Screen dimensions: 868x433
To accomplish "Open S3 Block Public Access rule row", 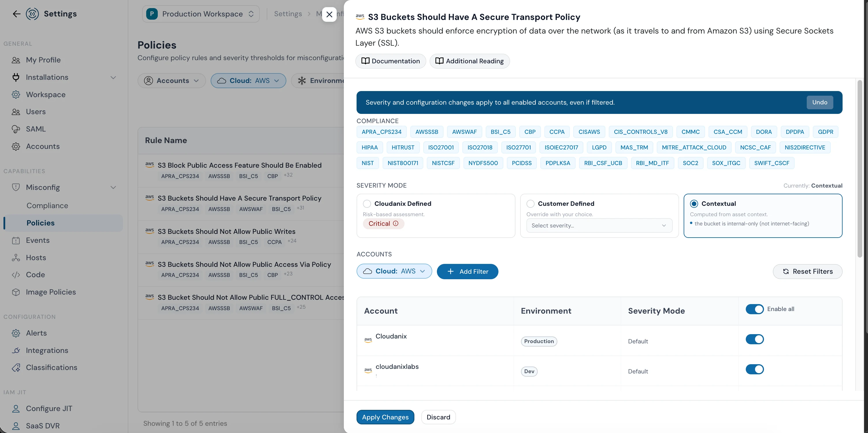I will pyautogui.click(x=241, y=171).
